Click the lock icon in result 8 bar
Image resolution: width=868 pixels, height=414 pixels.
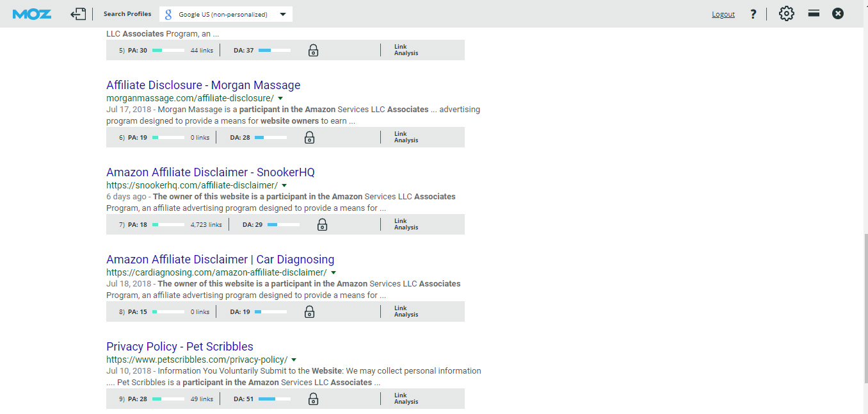click(309, 311)
